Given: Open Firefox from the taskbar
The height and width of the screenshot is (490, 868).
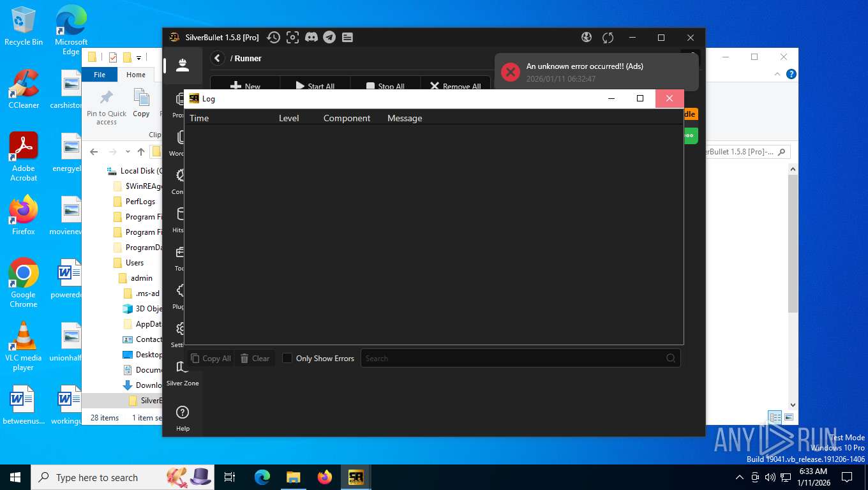Looking at the screenshot, I should pos(325,477).
